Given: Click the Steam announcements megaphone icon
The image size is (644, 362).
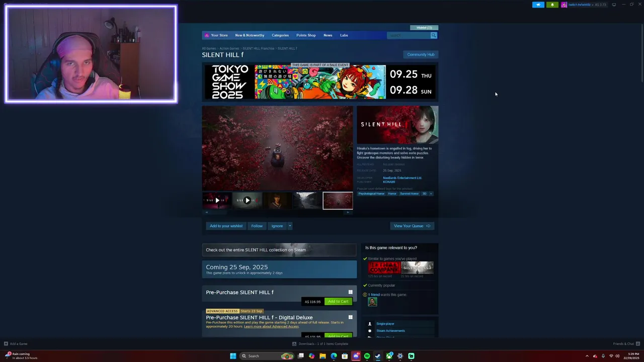Looking at the screenshot, I should coord(538,5).
